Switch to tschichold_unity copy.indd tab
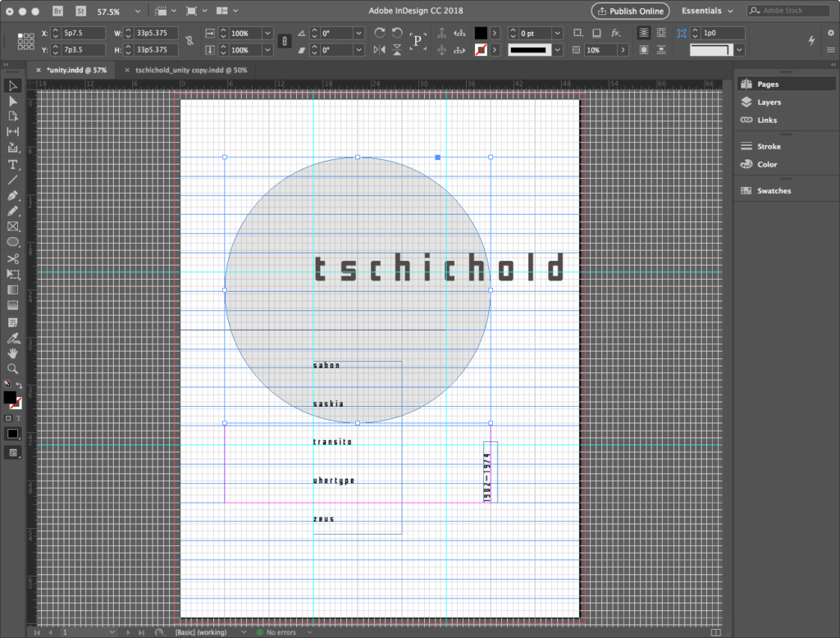This screenshot has height=638, width=840. tap(190, 71)
